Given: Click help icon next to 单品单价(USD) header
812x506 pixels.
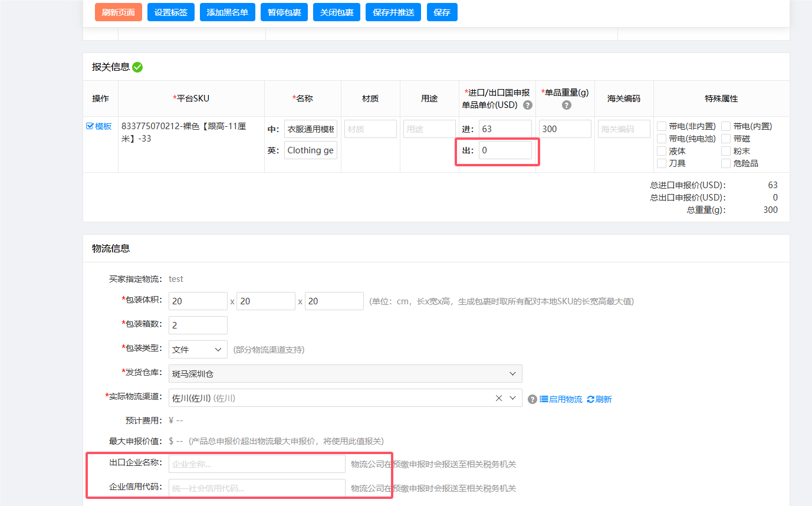Looking at the screenshot, I should coord(528,105).
